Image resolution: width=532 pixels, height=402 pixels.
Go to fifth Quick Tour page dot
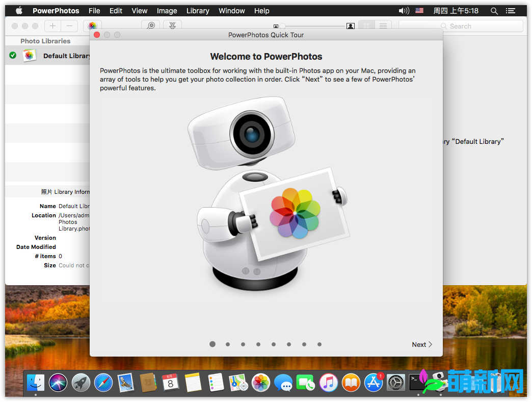point(274,344)
